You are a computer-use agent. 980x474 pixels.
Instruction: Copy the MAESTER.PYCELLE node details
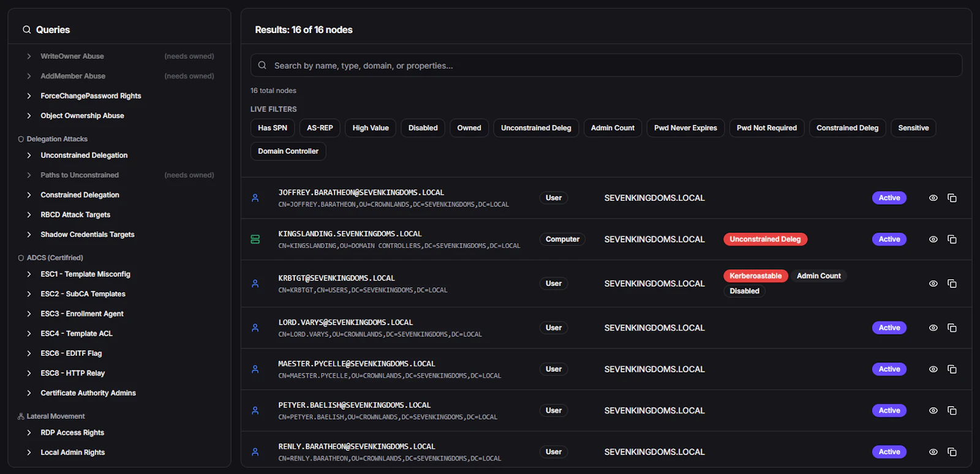tap(952, 369)
